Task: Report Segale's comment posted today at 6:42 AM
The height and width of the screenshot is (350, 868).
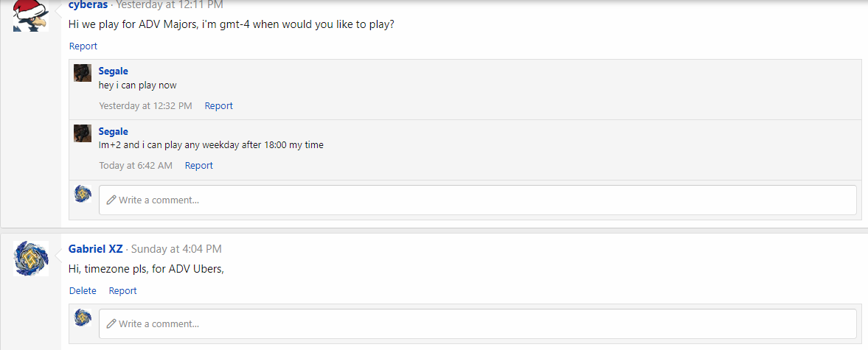Action: point(198,165)
